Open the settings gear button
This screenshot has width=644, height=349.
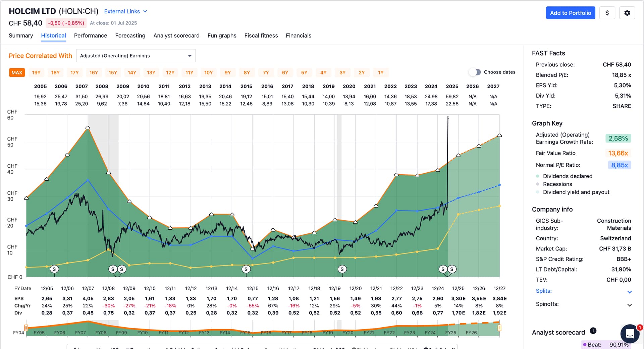click(627, 13)
